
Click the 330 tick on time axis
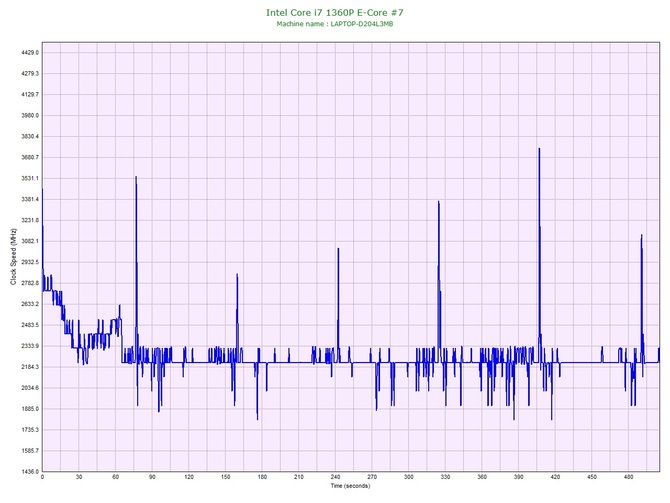445,477
